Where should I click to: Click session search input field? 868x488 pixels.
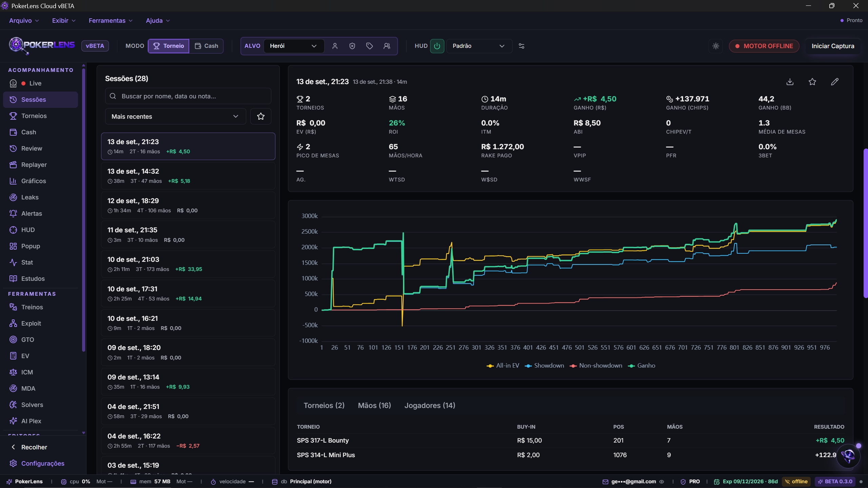pos(188,96)
